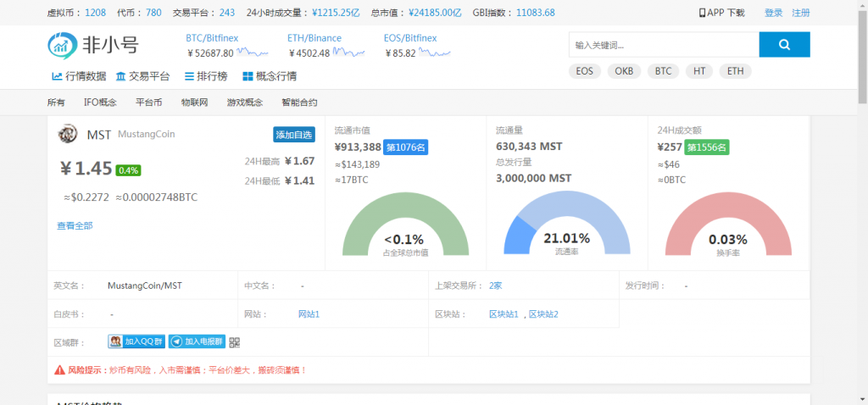This screenshot has height=405, width=868.
Task: Click the ETH hot keyword tag
Action: click(735, 71)
